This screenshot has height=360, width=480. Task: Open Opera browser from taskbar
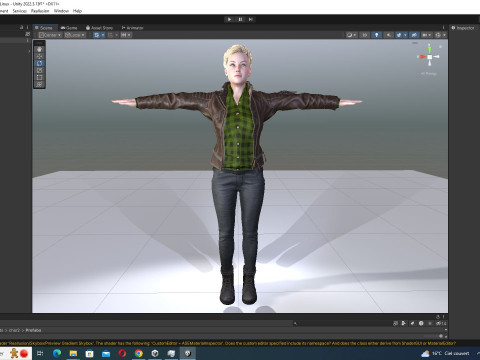point(122,353)
